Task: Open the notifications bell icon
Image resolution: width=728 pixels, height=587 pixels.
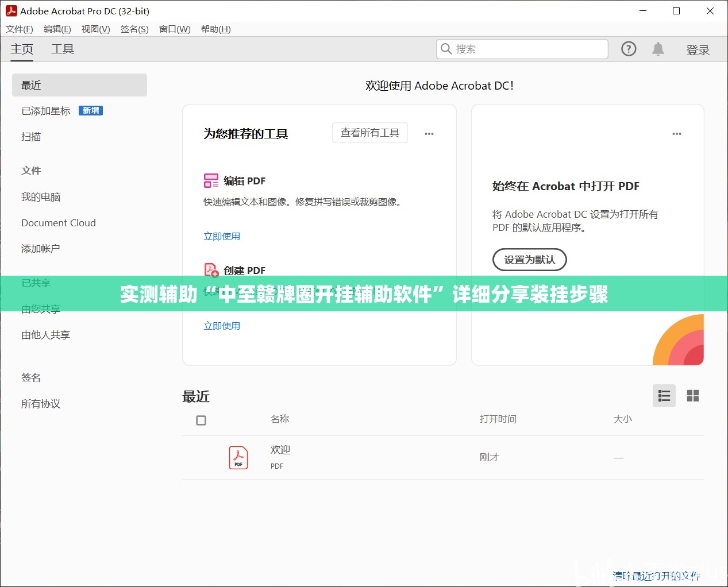Action: (x=658, y=49)
